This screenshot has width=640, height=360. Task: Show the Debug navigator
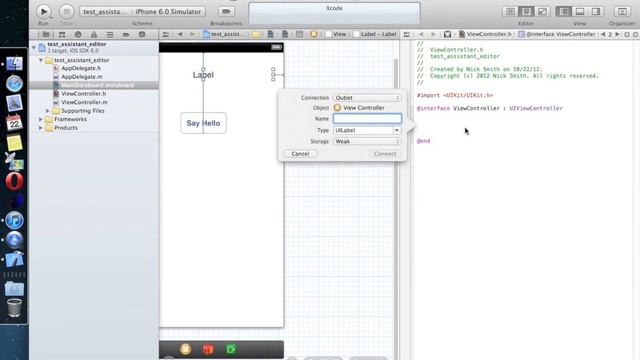tap(110, 35)
